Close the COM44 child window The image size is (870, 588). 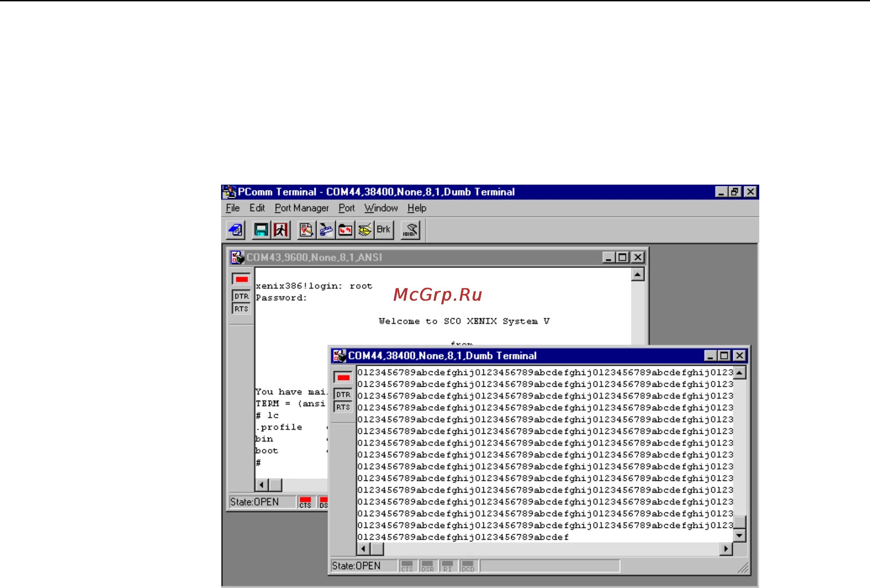[x=739, y=356]
